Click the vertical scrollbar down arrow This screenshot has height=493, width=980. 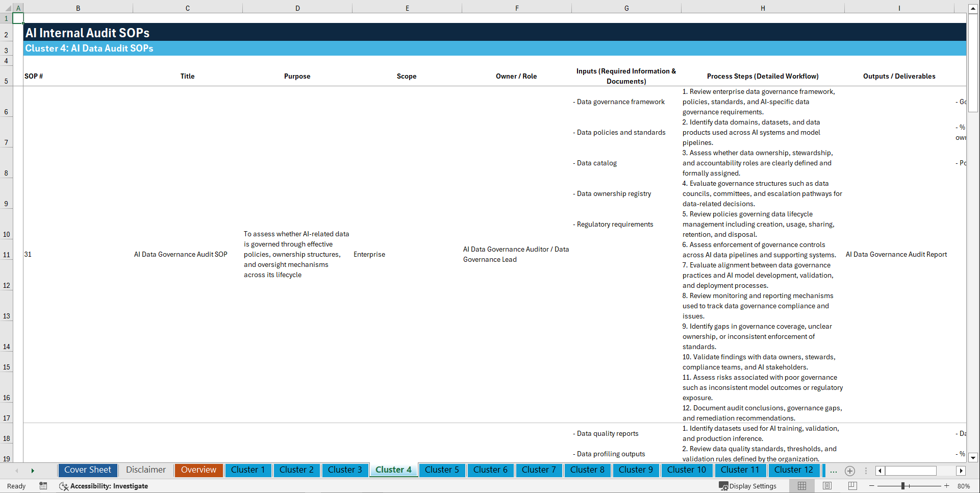pyautogui.click(x=973, y=458)
